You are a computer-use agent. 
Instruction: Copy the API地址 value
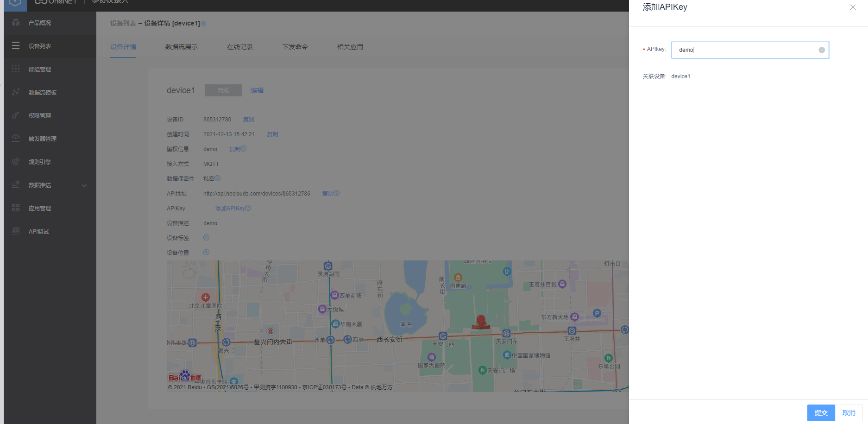point(328,194)
